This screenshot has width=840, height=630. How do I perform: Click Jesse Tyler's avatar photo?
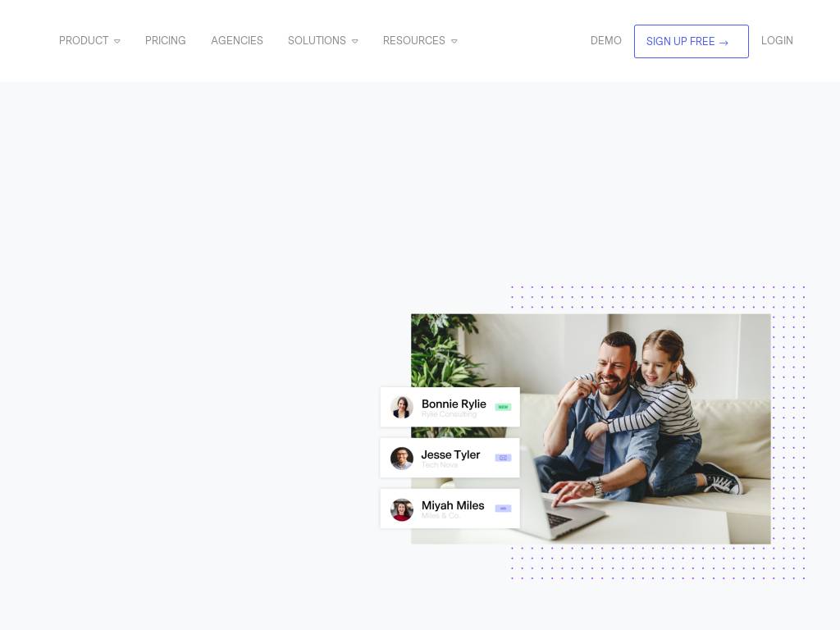(402, 458)
